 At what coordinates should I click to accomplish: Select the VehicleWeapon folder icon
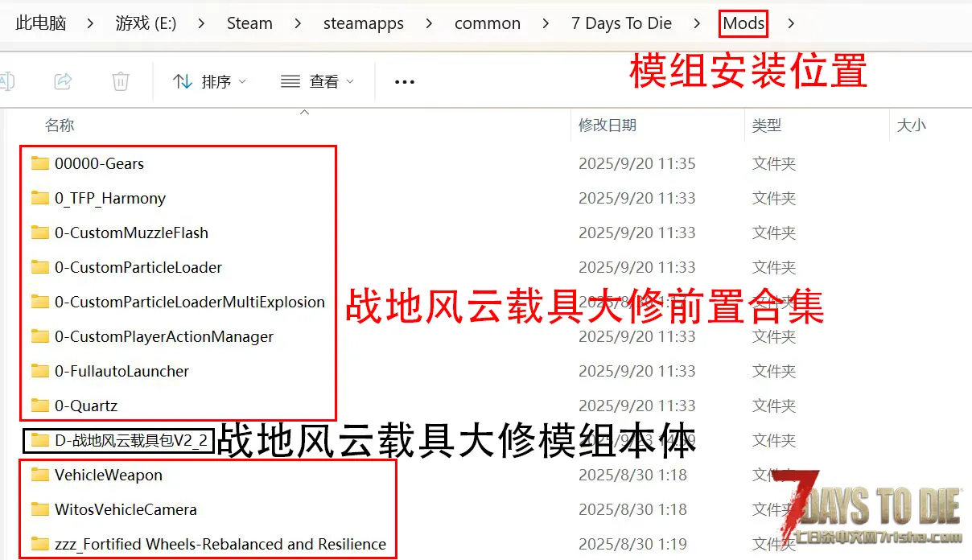(x=40, y=475)
